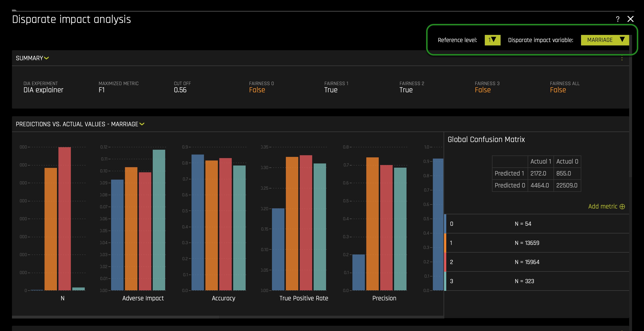The height and width of the screenshot is (331, 644).
Task: Click the DIA explainer experiment name
Action: coord(43,90)
